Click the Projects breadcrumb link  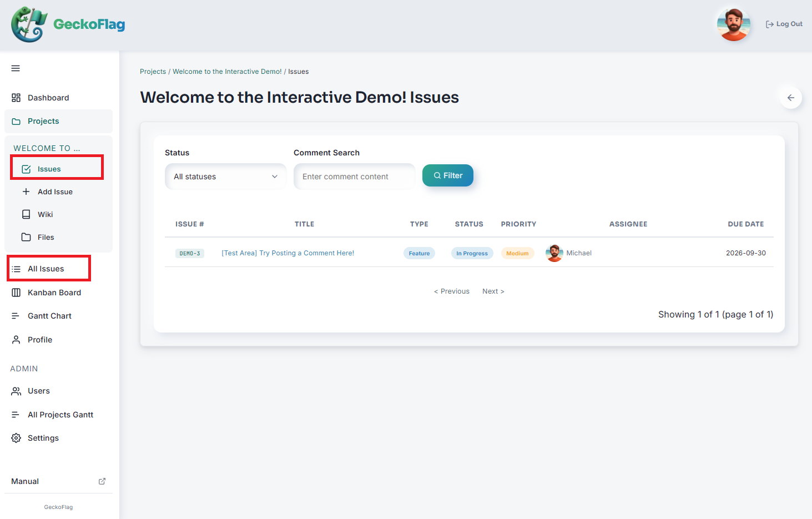click(x=153, y=72)
